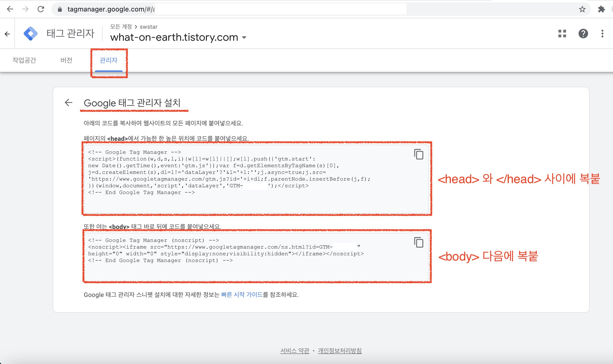Copy the noscript body code snippet

point(419,242)
